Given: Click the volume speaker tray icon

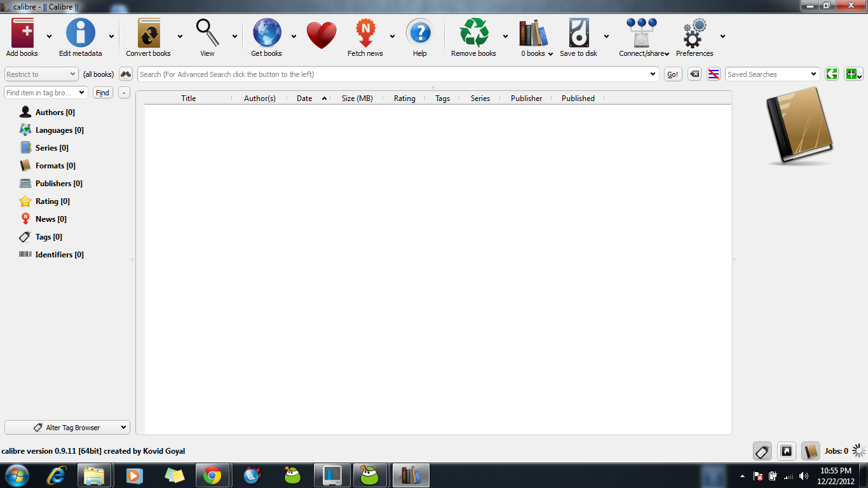Looking at the screenshot, I should coord(803,476).
